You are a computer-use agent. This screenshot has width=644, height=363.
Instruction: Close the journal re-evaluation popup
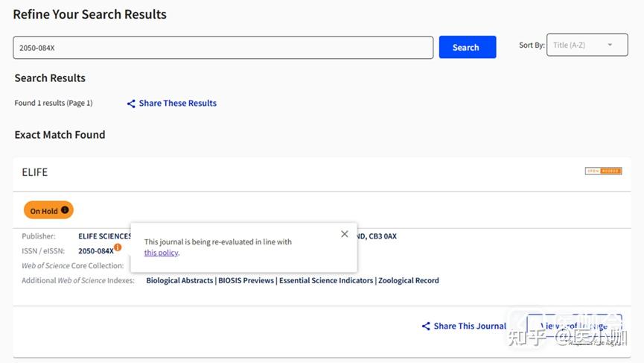click(x=344, y=234)
